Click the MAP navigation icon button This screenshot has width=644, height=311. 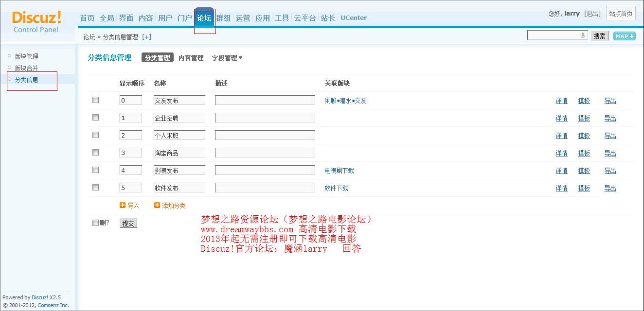(625, 36)
